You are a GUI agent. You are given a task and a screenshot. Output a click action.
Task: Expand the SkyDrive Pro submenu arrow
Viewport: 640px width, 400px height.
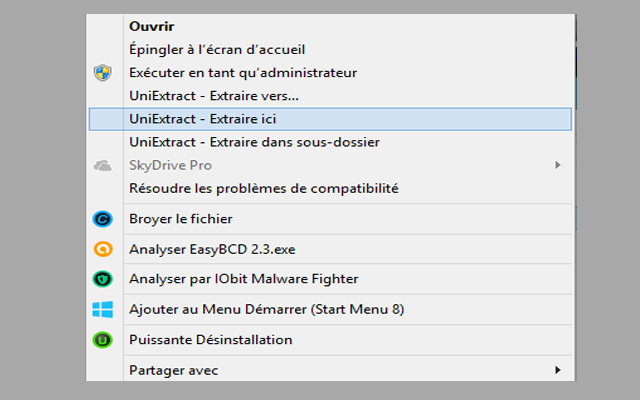click(557, 165)
